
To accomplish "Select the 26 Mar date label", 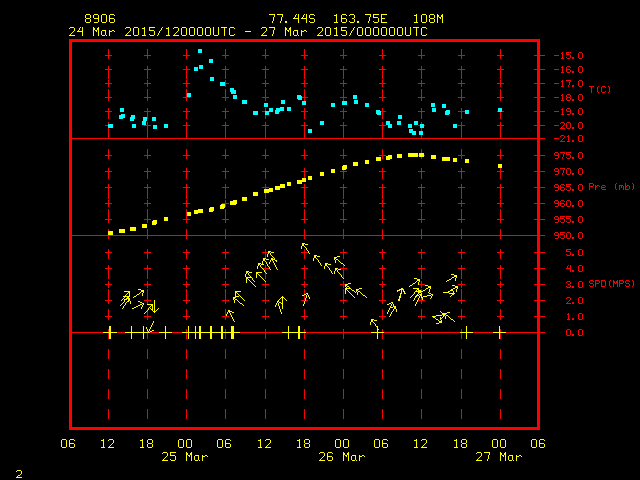I will (340, 457).
